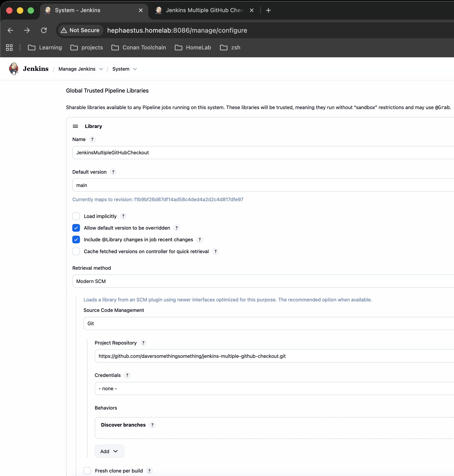454x476 pixels.
Task: Open the Add behaviors dropdown button
Action: point(109,451)
